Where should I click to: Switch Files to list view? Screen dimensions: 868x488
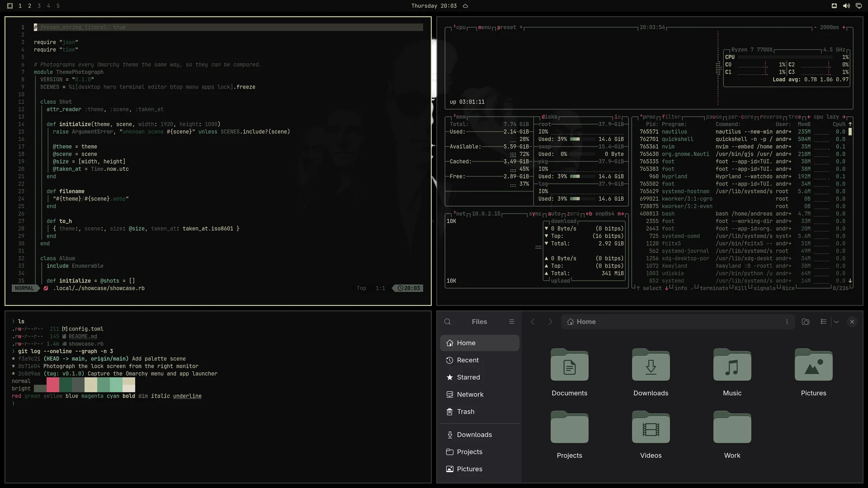click(824, 322)
